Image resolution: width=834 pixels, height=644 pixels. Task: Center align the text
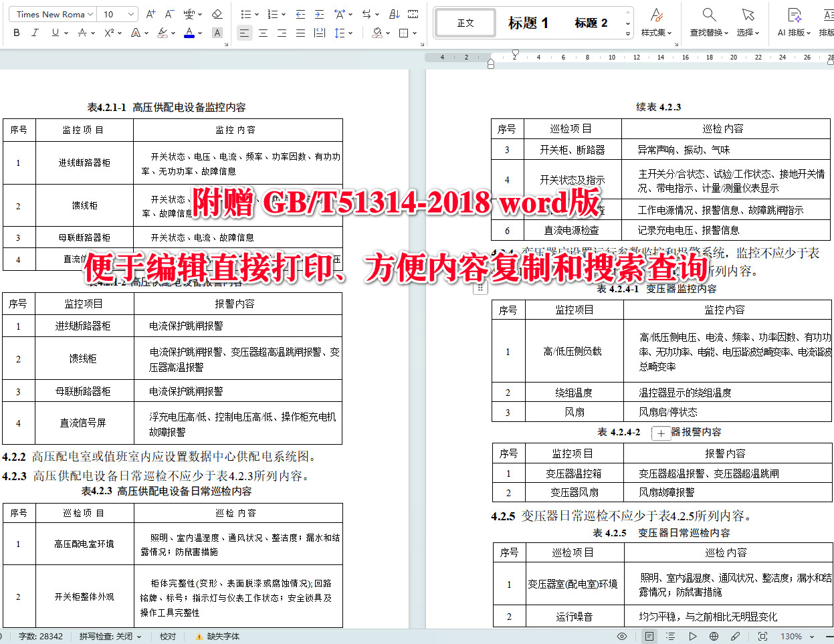tap(264, 33)
